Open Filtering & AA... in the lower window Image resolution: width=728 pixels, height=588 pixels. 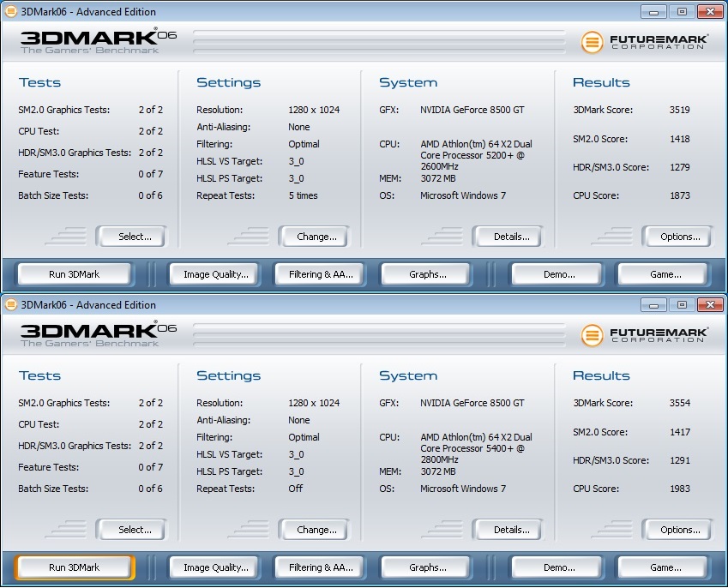[321, 567]
